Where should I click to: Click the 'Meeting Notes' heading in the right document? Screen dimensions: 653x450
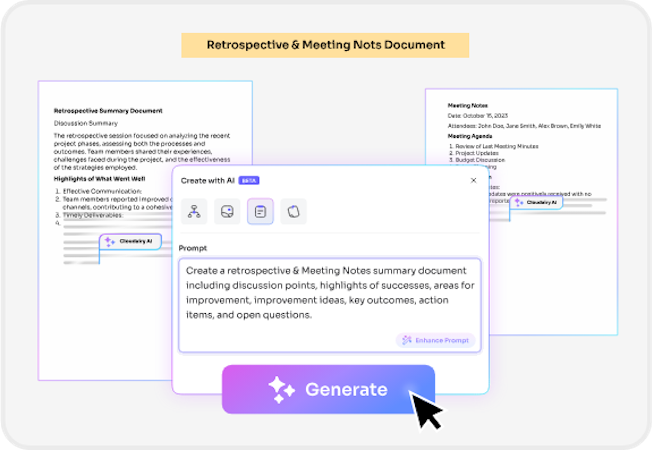pyautogui.click(x=468, y=106)
